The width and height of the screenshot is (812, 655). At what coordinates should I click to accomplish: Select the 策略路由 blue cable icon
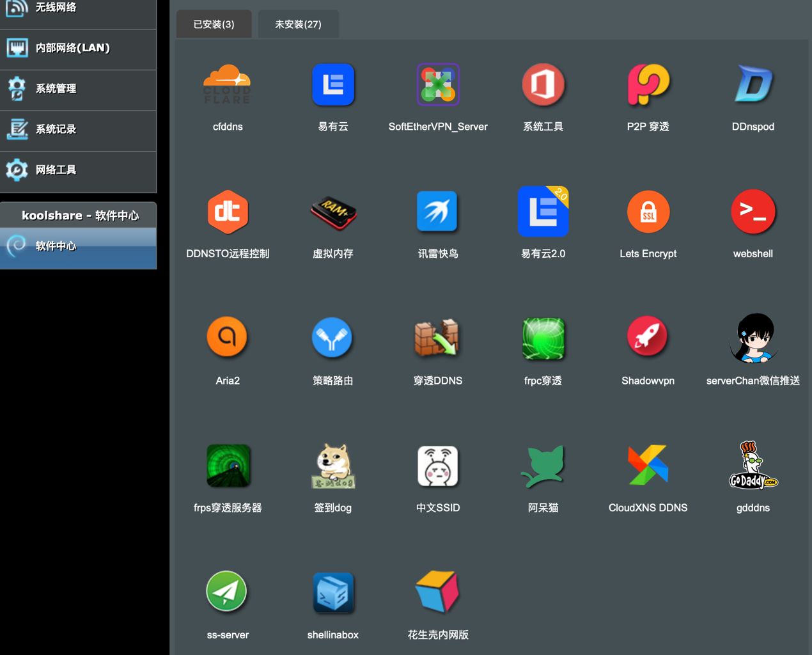pos(332,338)
